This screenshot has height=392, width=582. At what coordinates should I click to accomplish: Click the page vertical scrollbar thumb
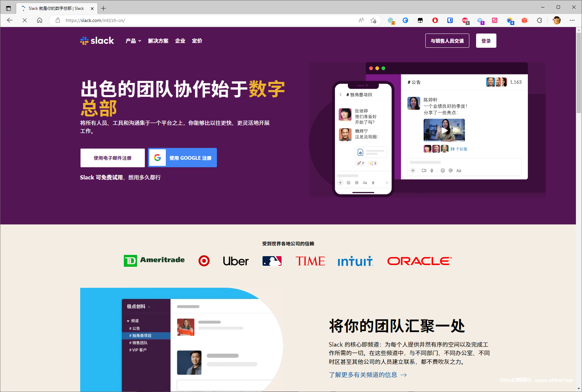point(579,73)
